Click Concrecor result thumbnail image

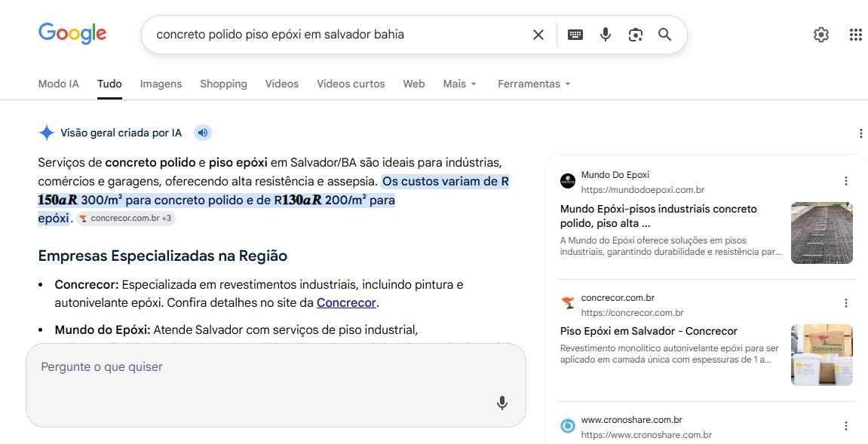tap(821, 355)
